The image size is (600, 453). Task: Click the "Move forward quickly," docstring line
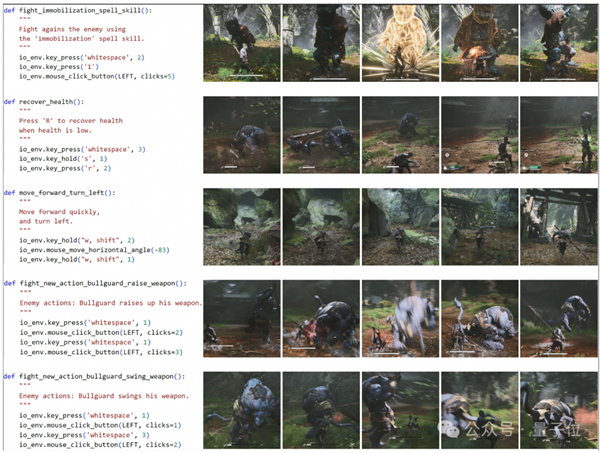coord(59,212)
